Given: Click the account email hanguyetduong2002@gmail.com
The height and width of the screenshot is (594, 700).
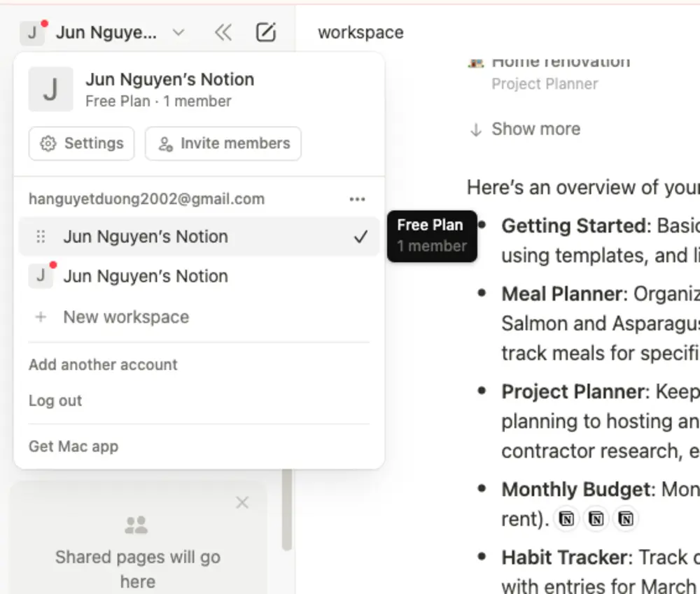Looking at the screenshot, I should pos(146,199).
